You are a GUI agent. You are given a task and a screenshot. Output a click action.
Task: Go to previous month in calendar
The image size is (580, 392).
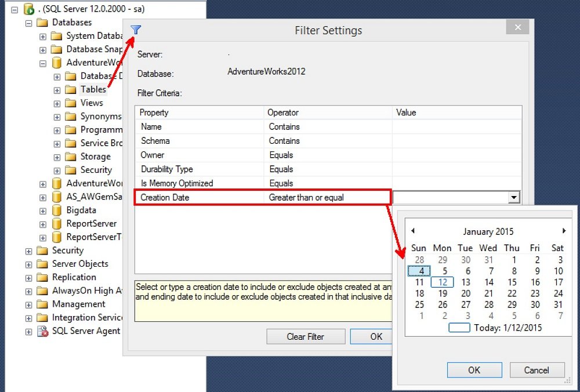coord(413,231)
